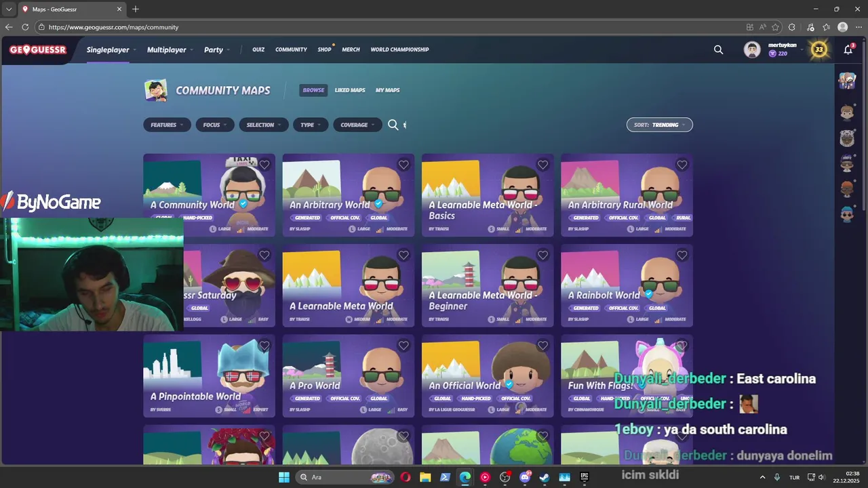
Task: Open the Community page
Action: point(291,49)
